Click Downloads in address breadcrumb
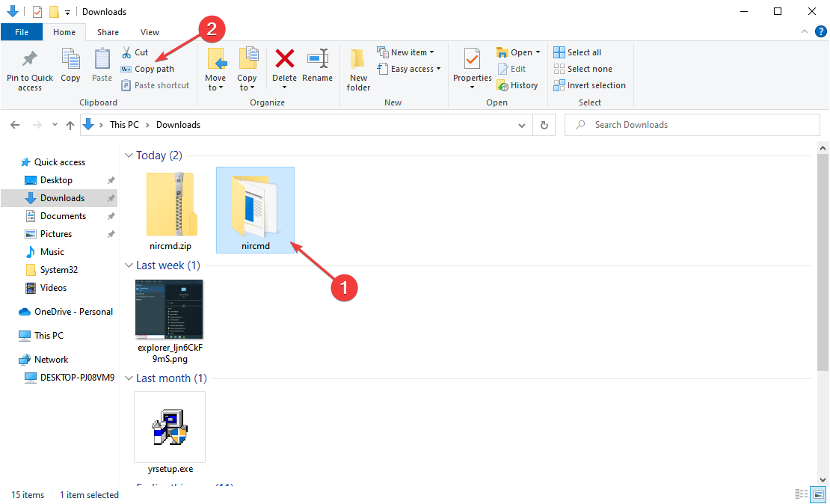Screen dimensions: 830x504 [x=179, y=125]
